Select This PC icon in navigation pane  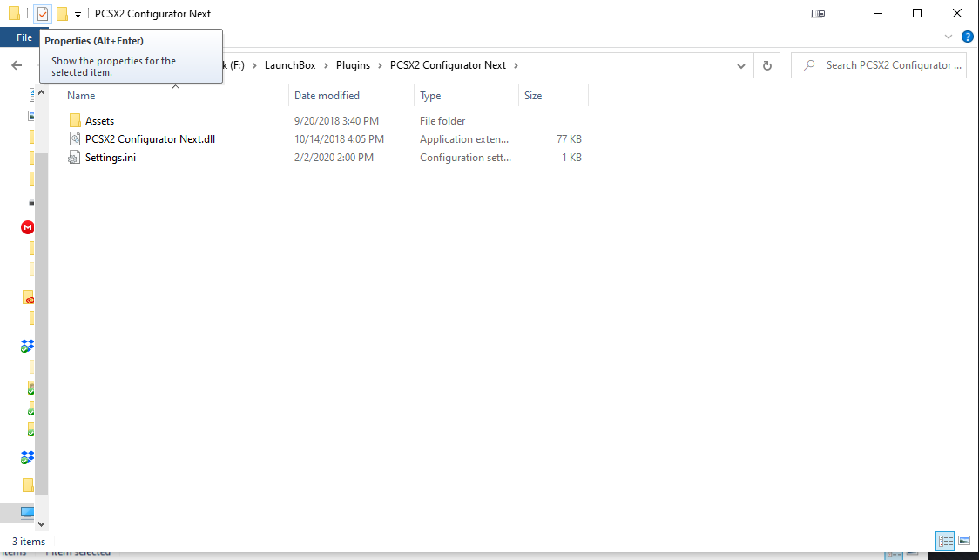(27, 513)
